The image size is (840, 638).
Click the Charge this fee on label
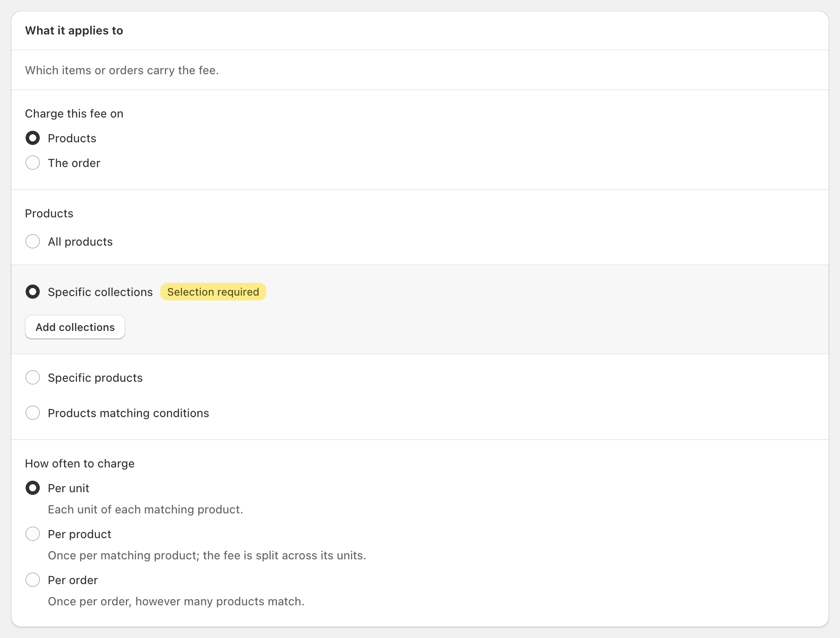point(74,114)
